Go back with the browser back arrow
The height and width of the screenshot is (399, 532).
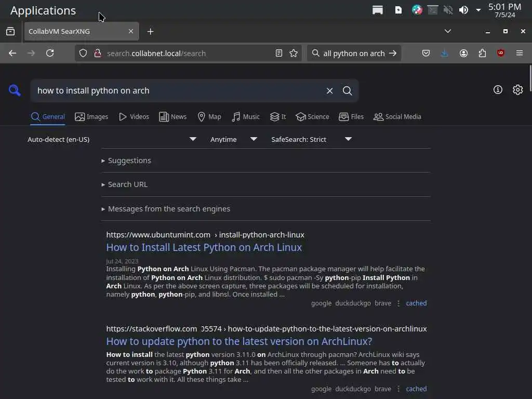(x=12, y=54)
